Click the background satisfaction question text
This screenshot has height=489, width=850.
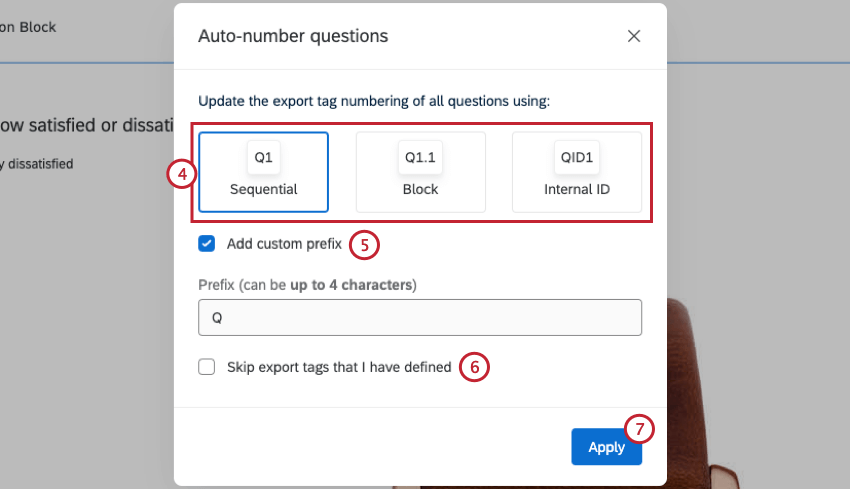tap(85, 125)
